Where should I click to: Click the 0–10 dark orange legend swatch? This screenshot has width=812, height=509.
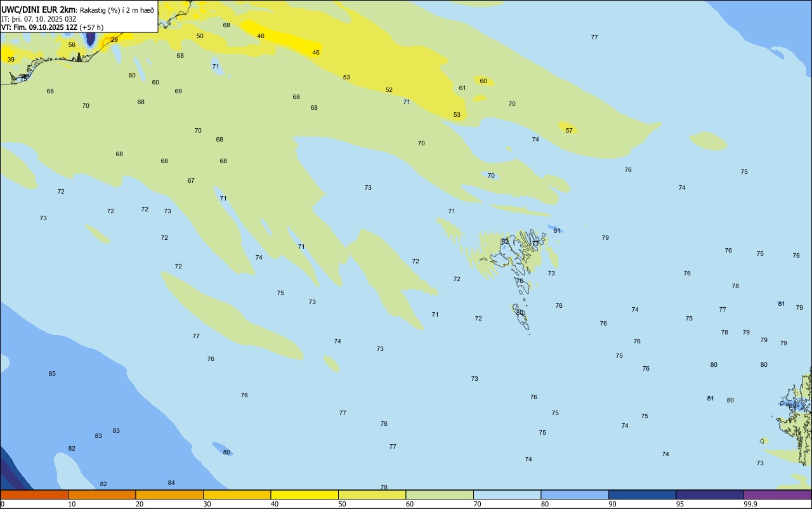[x=34, y=494]
